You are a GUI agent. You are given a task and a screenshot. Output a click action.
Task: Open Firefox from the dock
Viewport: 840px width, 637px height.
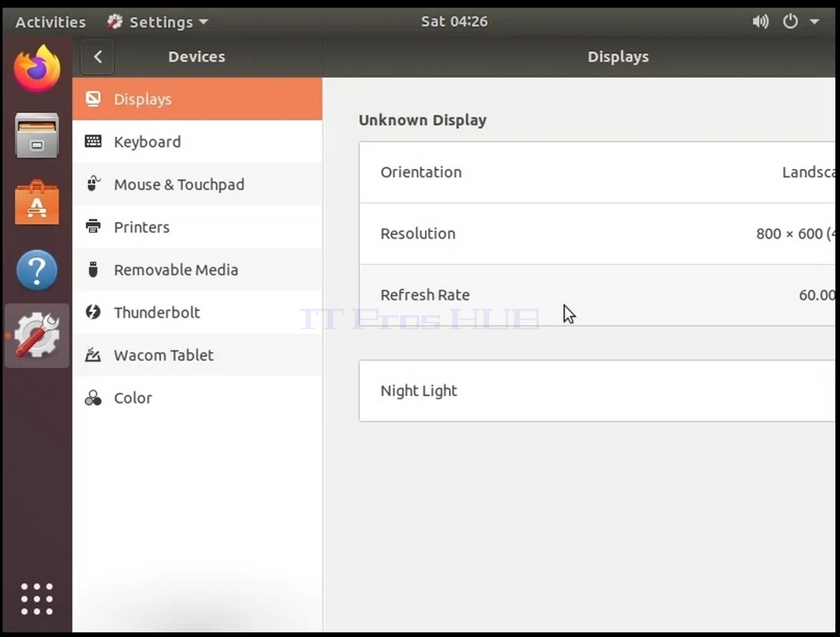(37, 68)
